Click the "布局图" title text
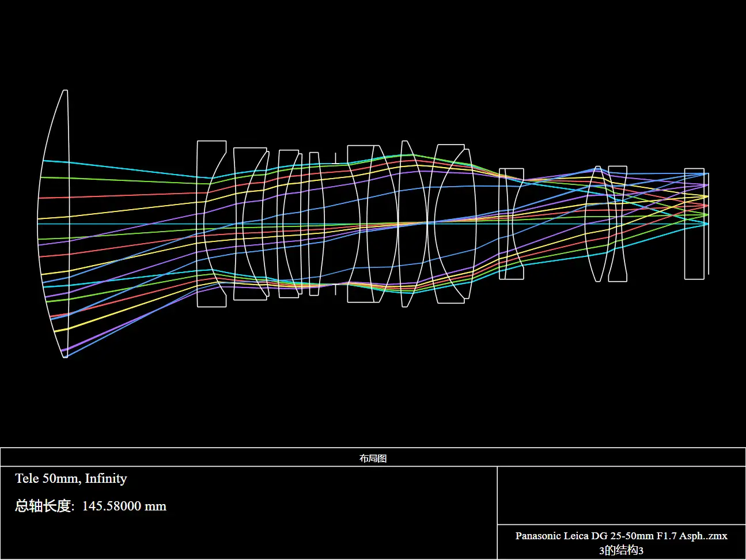 [x=373, y=458]
